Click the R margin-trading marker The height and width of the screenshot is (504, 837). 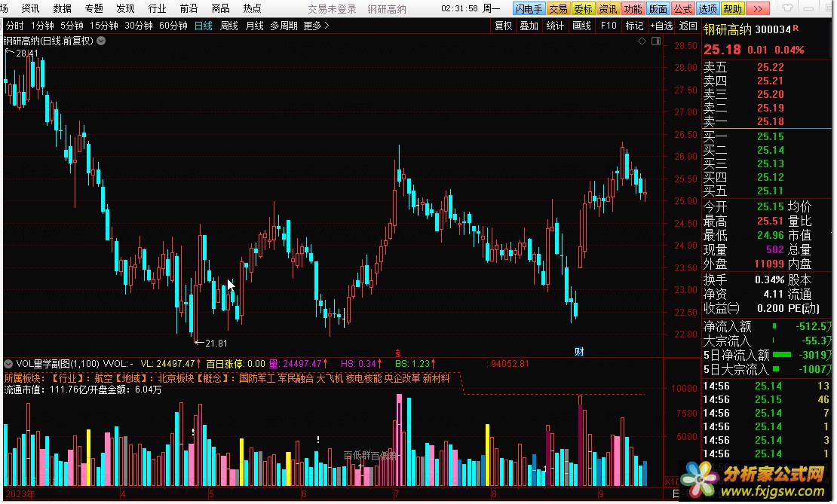coord(796,28)
